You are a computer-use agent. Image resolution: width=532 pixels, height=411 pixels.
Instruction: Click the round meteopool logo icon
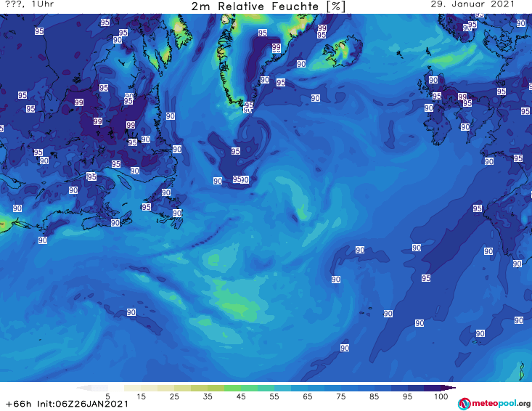coord(464,404)
